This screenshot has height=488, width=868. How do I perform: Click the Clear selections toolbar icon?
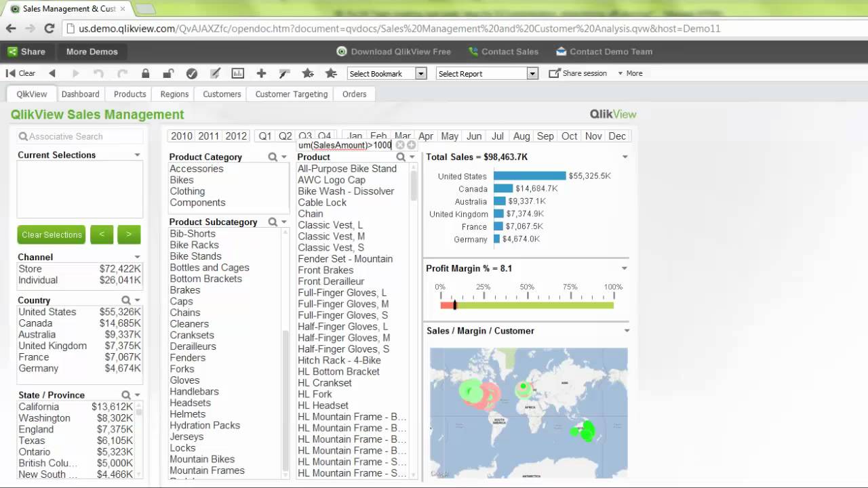(x=20, y=73)
